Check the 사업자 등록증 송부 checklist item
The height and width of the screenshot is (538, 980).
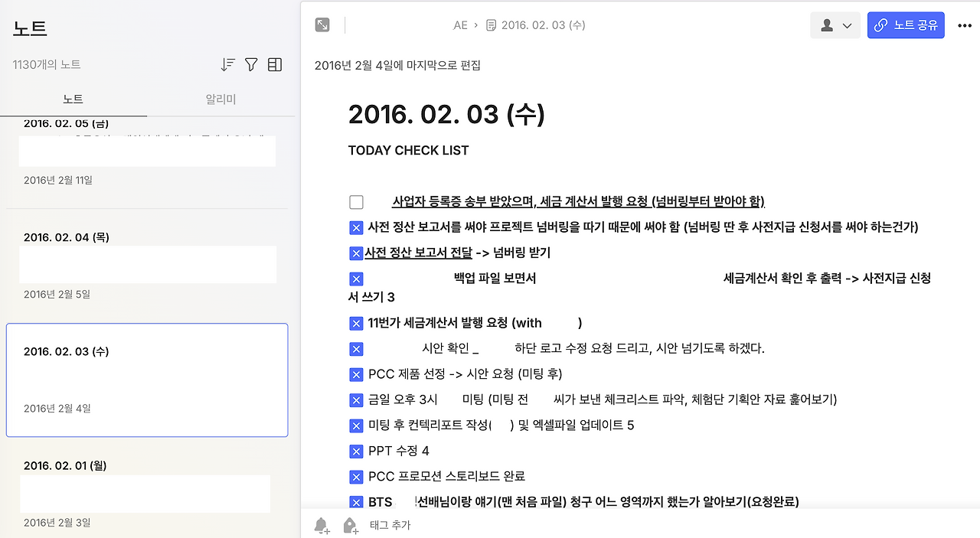(356, 201)
